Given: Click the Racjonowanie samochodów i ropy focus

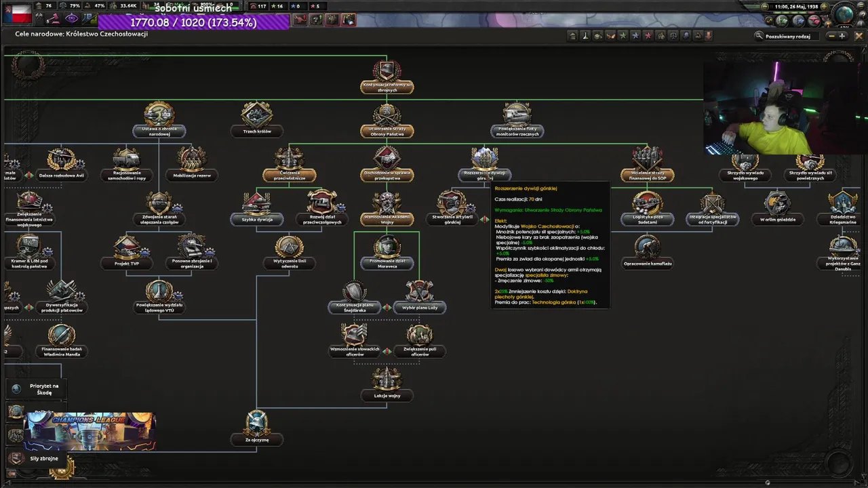Looking at the screenshot, I should [x=127, y=165].
